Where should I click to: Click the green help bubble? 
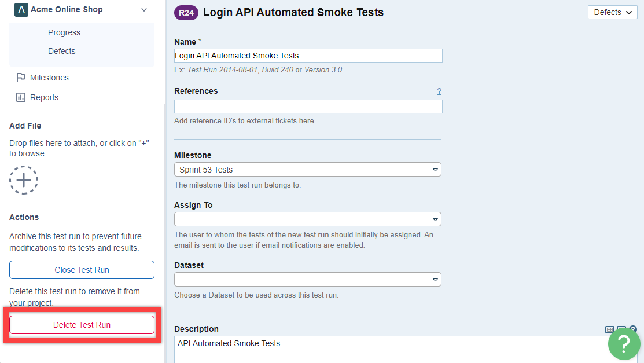[624, 344]
